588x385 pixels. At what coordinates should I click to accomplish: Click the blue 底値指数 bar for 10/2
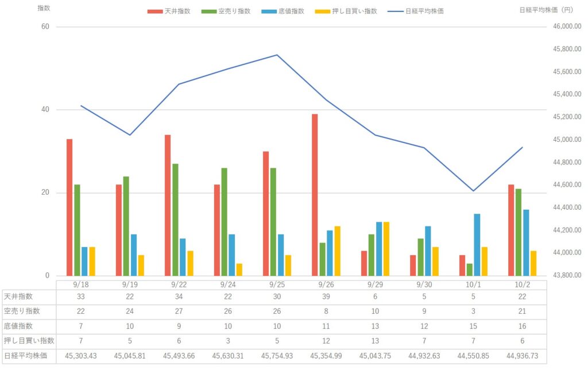pyautogui.click(x=526, y=242)
